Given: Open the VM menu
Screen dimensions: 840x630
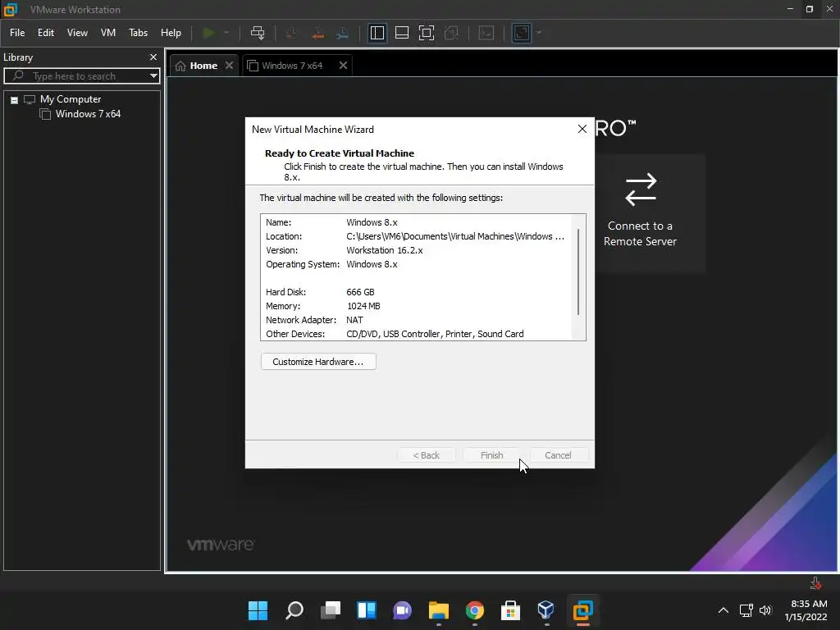Looking at the screenshot, I should pyautogui.click(x=108, y=33).
